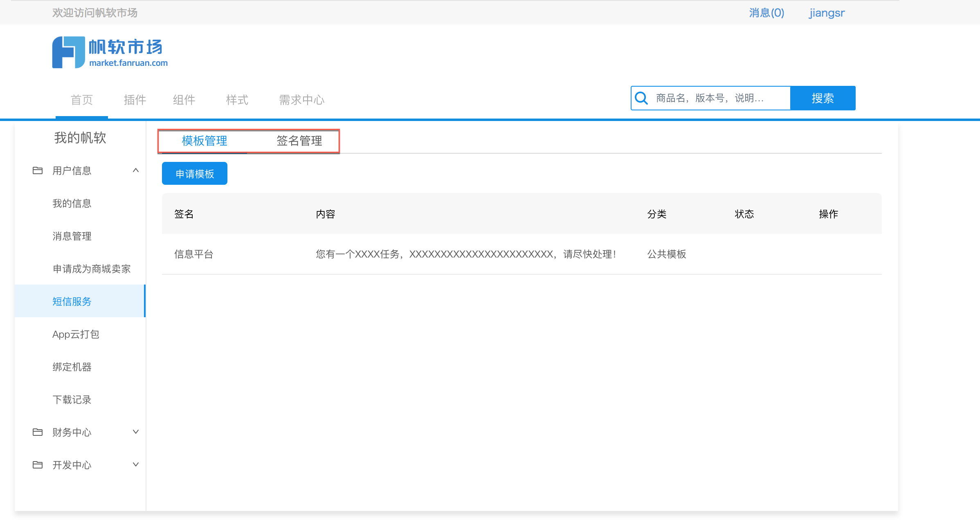Expand the 开发中心 section chevron
Image resolution: width=980 pixels, height=529 pixels.
tap(136, 465)
